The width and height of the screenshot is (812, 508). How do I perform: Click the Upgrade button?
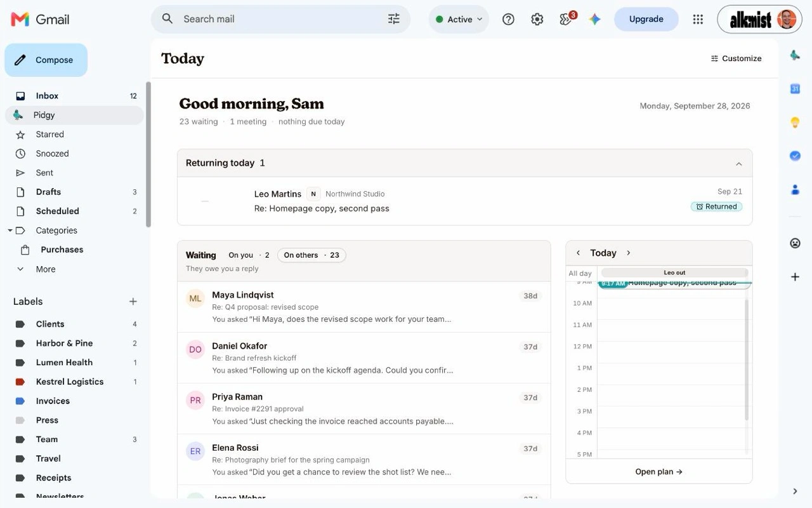[x=646, y=19]
